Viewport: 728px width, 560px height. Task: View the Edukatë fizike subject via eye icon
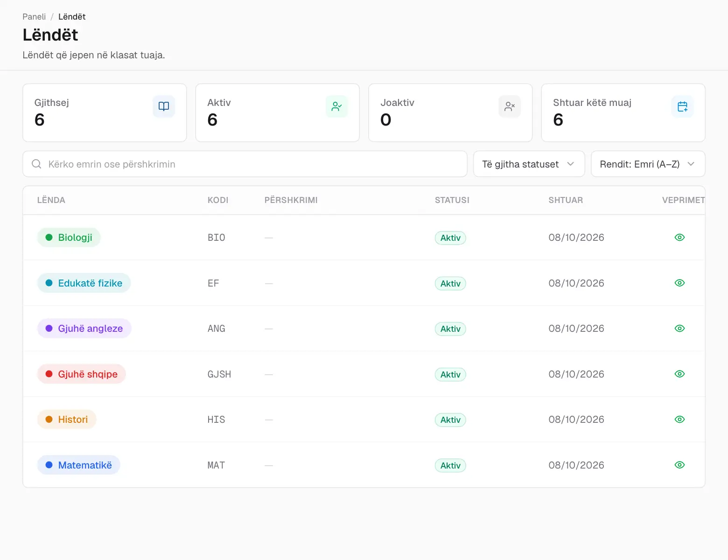tap(679, 283)
